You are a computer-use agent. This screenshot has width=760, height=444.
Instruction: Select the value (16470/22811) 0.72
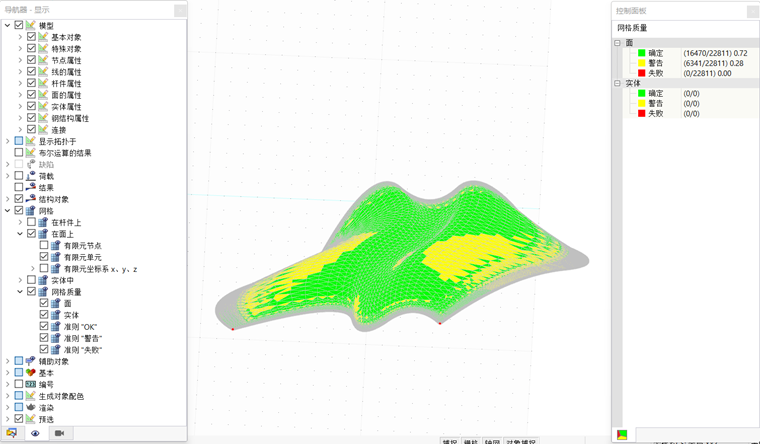pyautogui.click(x=715, y=53)
